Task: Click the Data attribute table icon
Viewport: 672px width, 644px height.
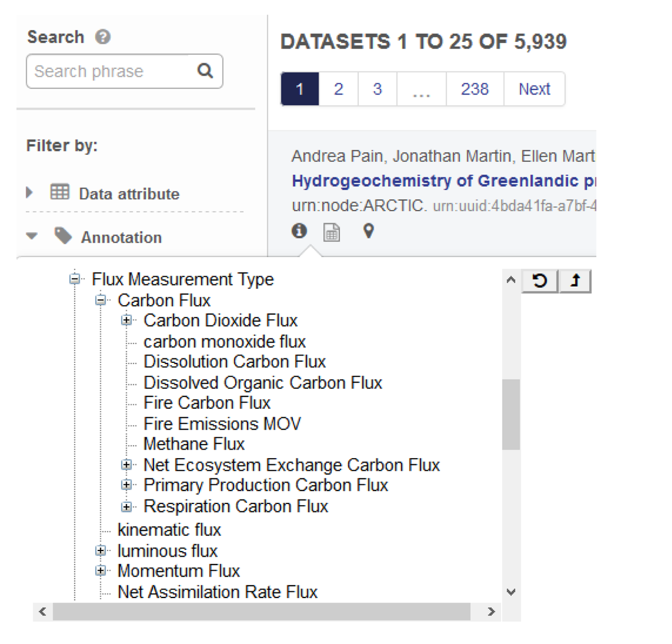Action: pyautogui.click(x=60, y=192)
